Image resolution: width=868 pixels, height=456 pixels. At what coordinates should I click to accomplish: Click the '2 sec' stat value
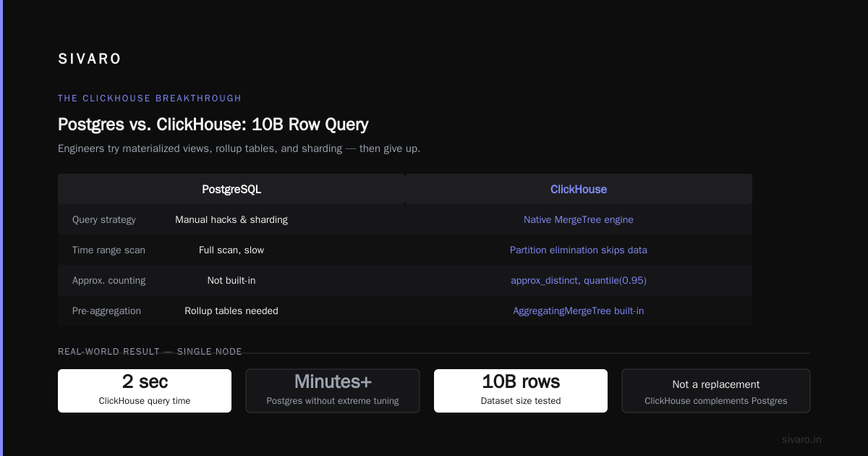[145, 381]
